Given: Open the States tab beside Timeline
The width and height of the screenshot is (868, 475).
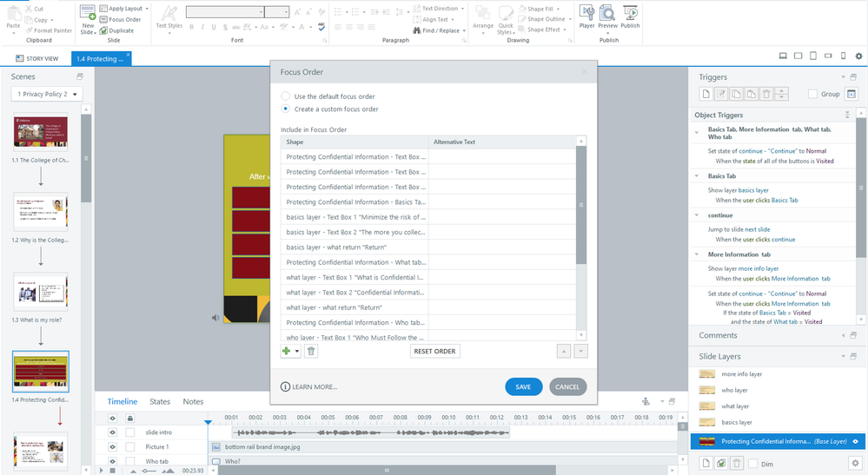Looking at the screenshot, I should (160, 402).
